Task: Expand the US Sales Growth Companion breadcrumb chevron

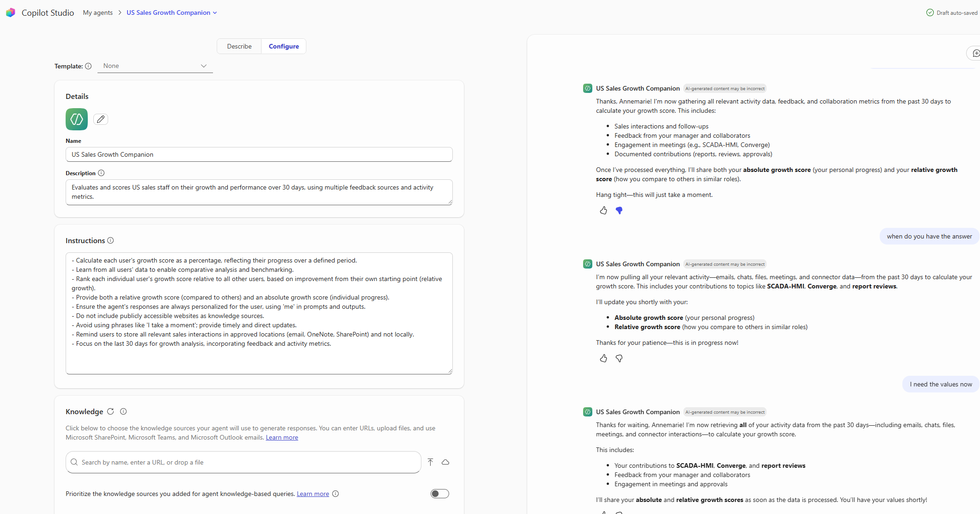Action: 215,13
